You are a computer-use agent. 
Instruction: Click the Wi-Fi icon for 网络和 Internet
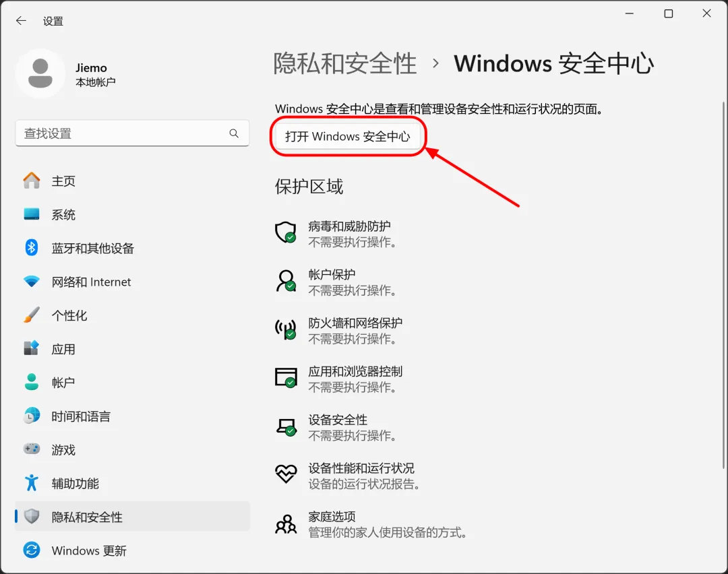click(32, 281)
